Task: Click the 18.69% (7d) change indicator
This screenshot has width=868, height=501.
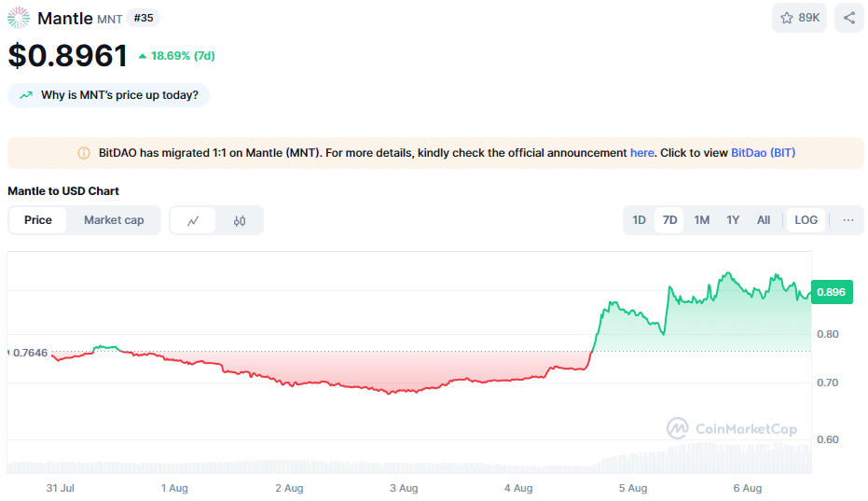Action: 176,56
